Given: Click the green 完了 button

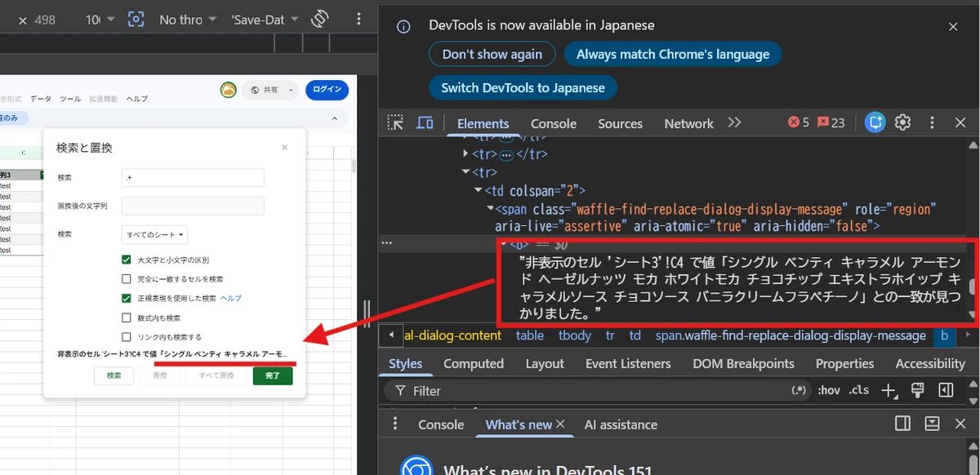Looking at the screenshot, I should click(x=273, y=376).
